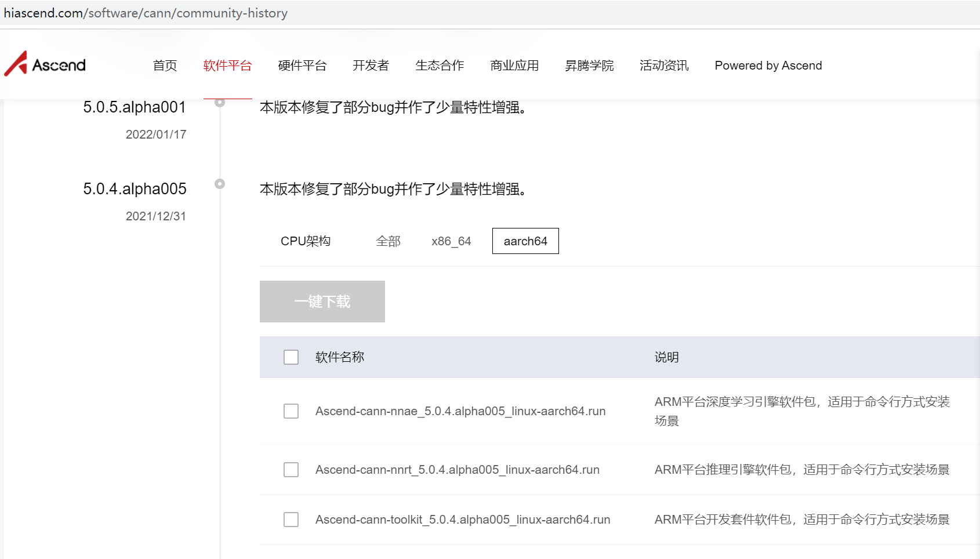Click the Ascend logo
Screen dimensions: 980x559
(45, 64)
